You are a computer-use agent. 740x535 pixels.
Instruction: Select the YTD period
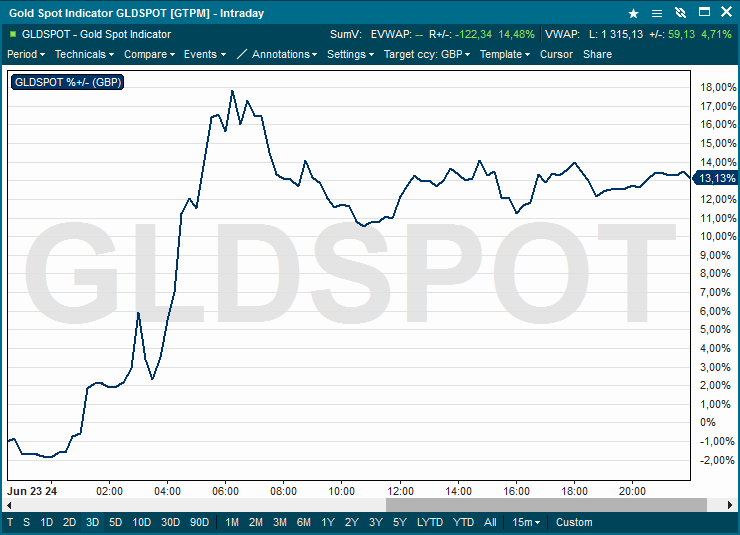(x=463, y=522)
